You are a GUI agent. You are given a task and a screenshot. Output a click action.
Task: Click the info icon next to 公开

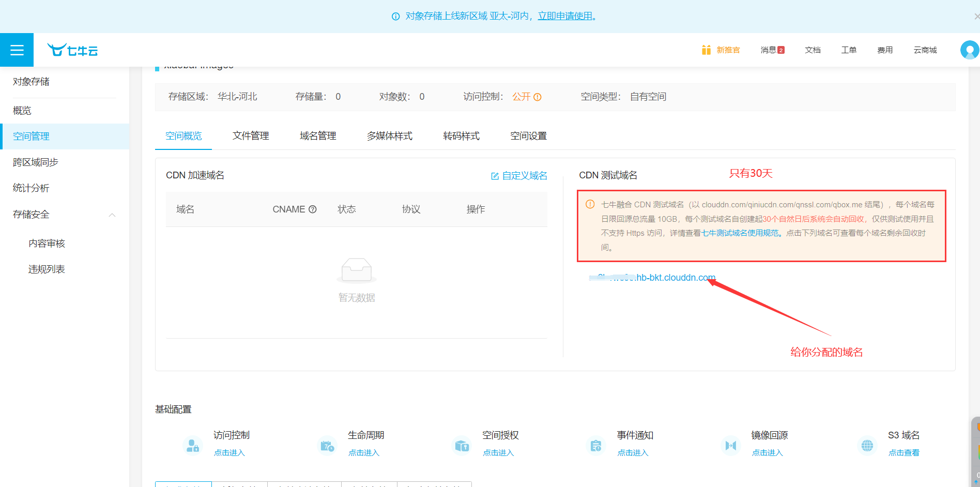tap(538, 97)
